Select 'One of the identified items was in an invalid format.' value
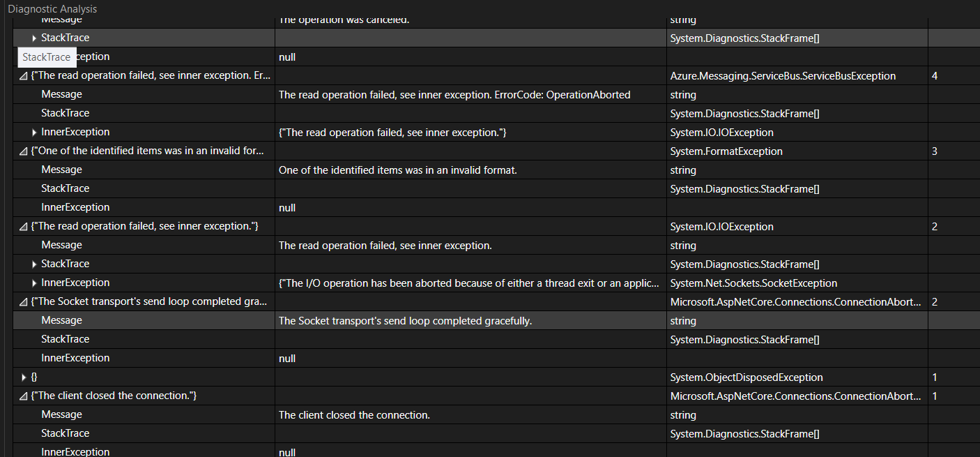The width and height of the screenshot is (980, 457). coord(397,170)
